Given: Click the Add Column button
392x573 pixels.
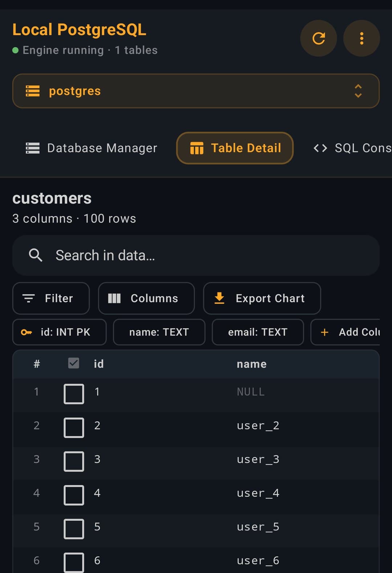Looking at the screenshot, I should (346, 332).
